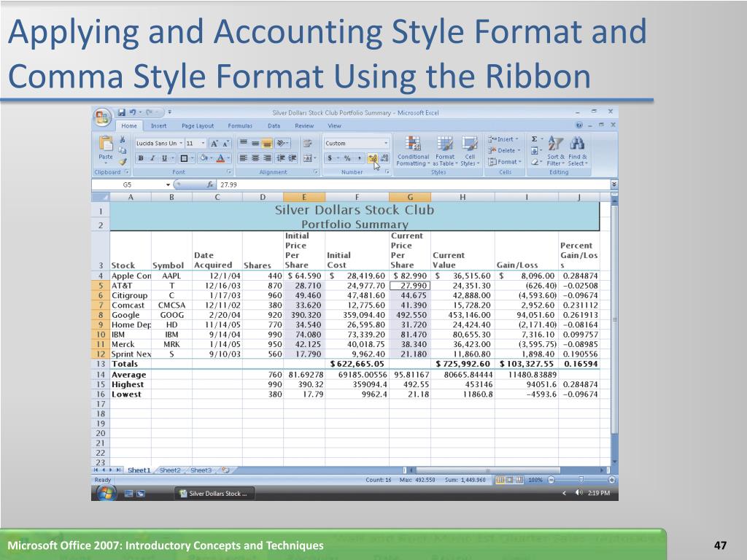
Task: Increase the cell indent
Action: pyautogui.click(x=293, y=158)
